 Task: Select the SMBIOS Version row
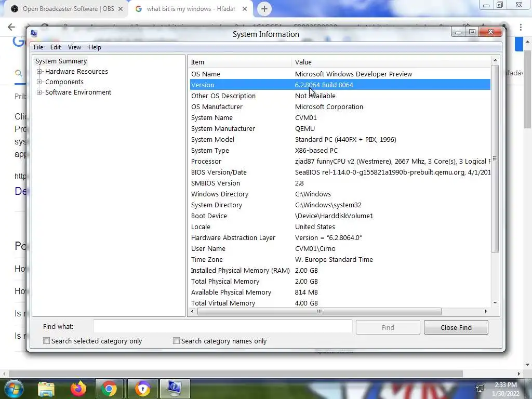click(340, 183)
